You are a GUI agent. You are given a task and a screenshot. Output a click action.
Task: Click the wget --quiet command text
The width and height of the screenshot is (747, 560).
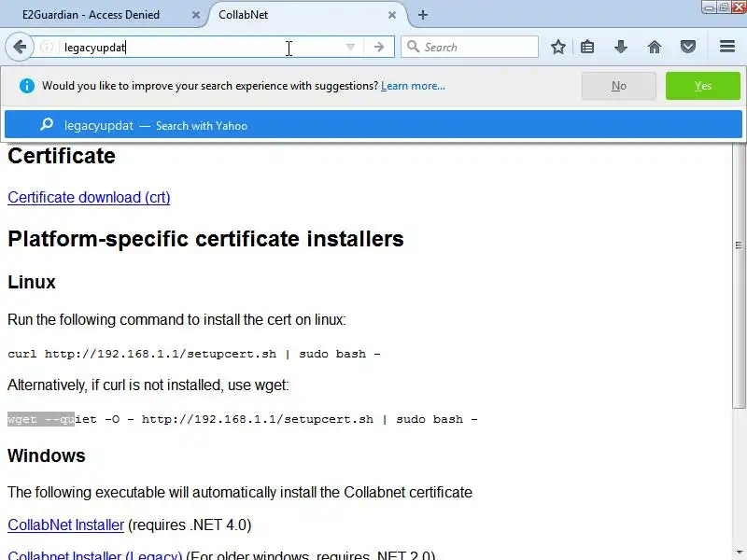[243, 419]
